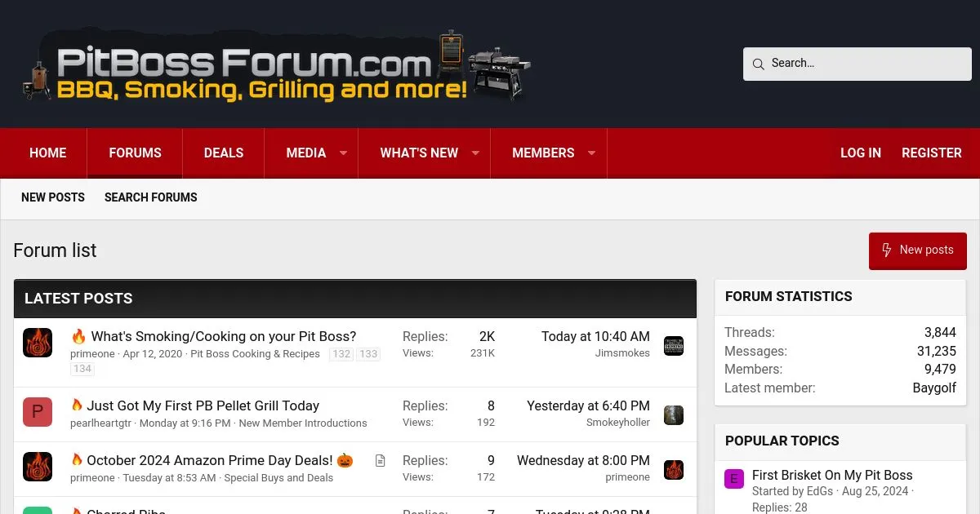
Task: Open pearlheartgtr's red P avatar
Action: click(38, 412)
